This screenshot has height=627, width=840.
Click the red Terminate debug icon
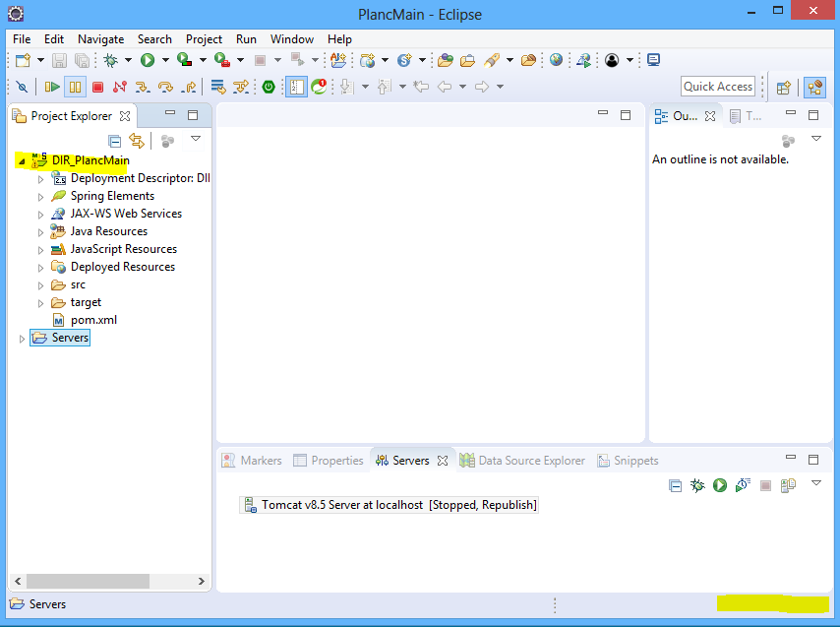pos(97,87)
